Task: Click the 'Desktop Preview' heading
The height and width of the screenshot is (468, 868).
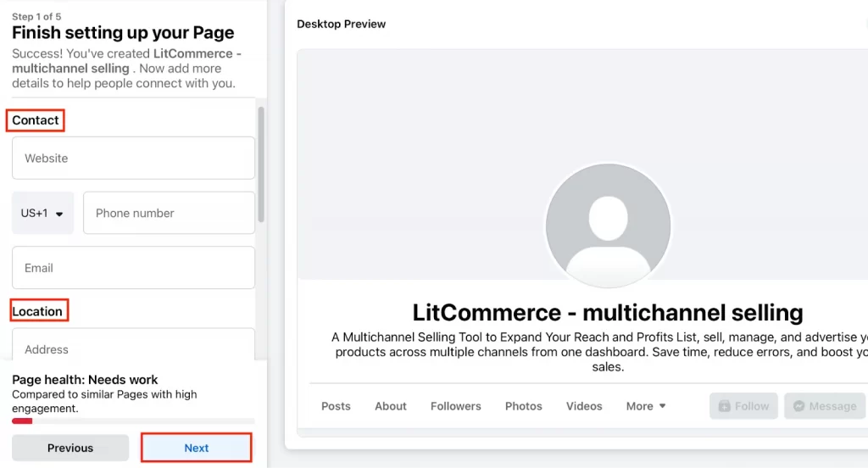Action: tap(341, 24)
